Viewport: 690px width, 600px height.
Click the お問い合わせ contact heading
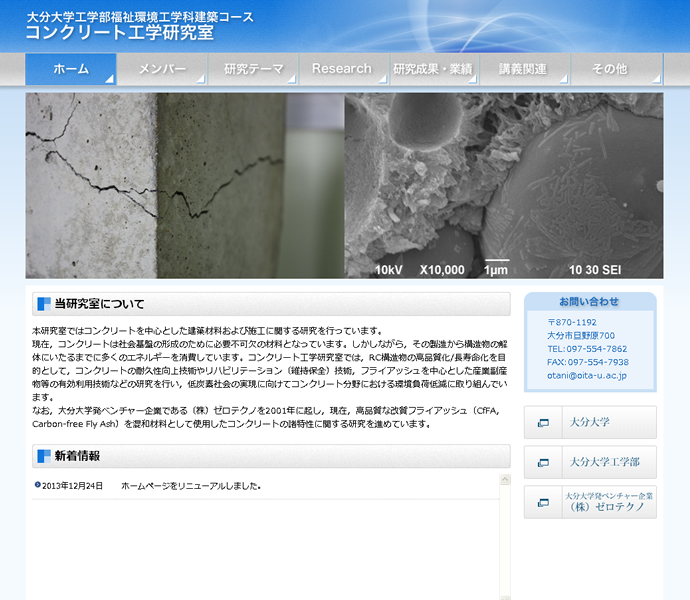point(589,302)
